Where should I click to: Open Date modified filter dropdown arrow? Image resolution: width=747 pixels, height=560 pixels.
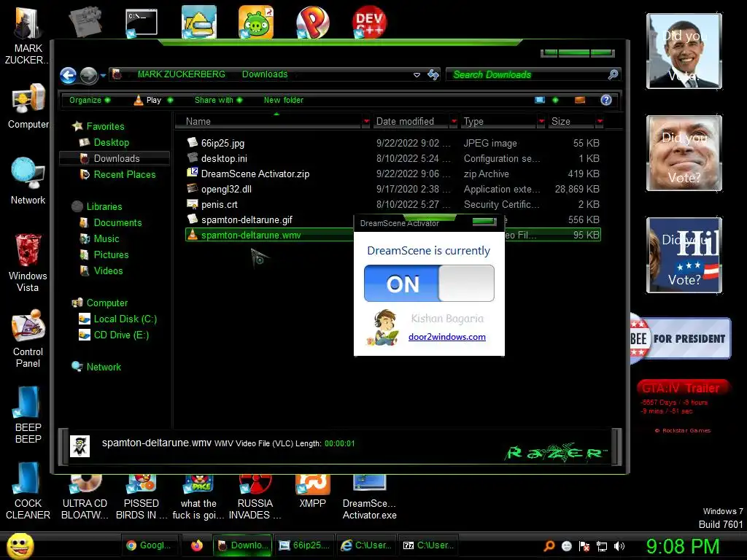point(454,122)
